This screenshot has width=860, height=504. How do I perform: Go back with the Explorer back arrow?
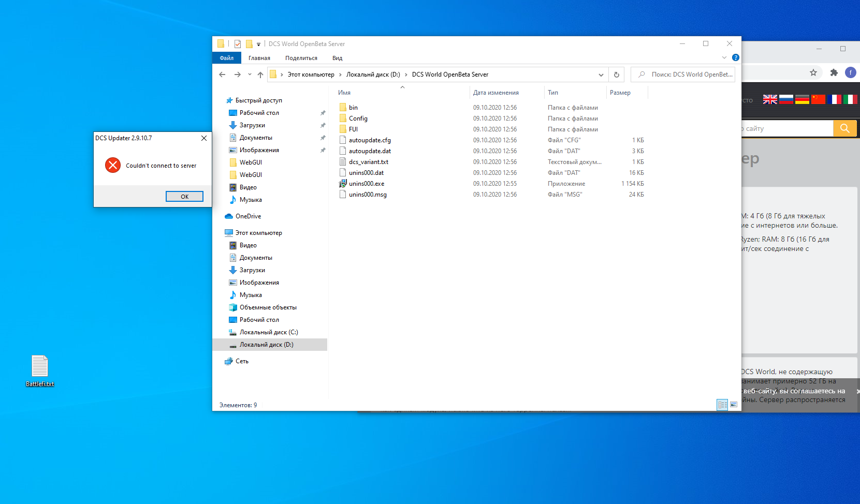[222, 75]
